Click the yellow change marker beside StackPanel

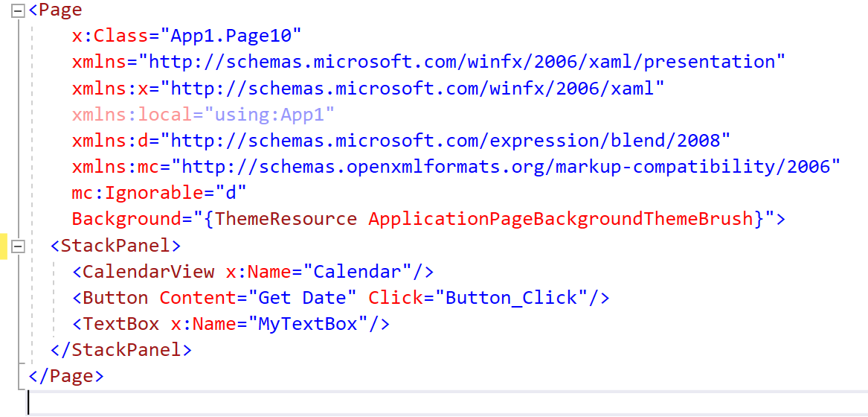pyautogui.click(x=3, y=246)
